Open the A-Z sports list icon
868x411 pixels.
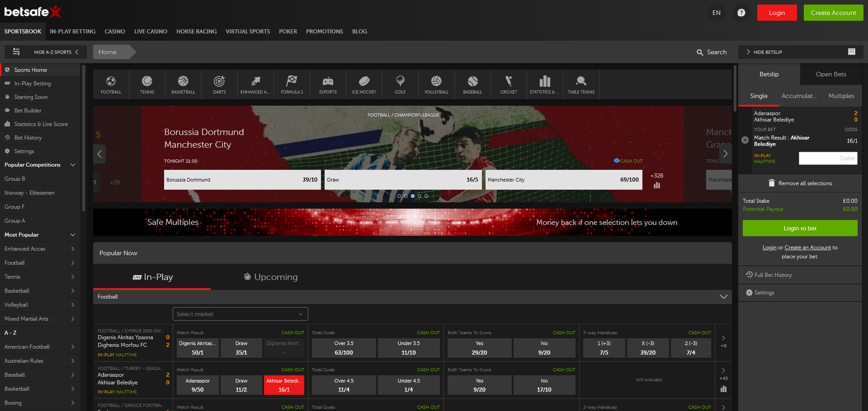coord(16,51)
